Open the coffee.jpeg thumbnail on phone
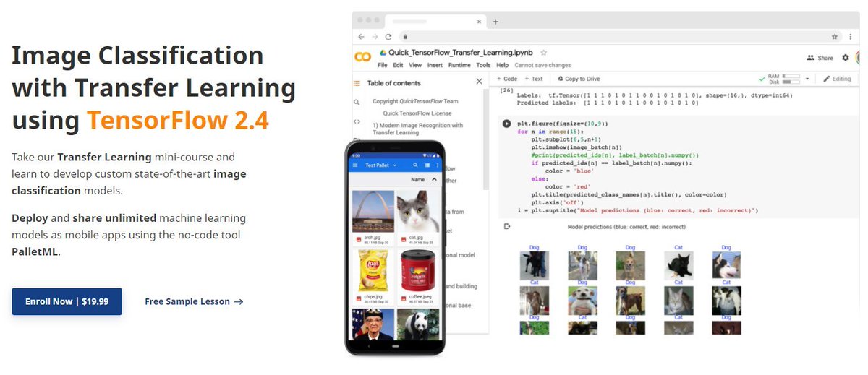The width and height of the screenshot is (868, 375). click(418, 270)
